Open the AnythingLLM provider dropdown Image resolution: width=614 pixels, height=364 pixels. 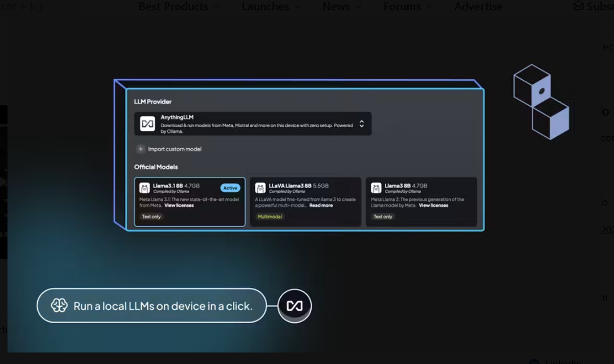point(253,124)
